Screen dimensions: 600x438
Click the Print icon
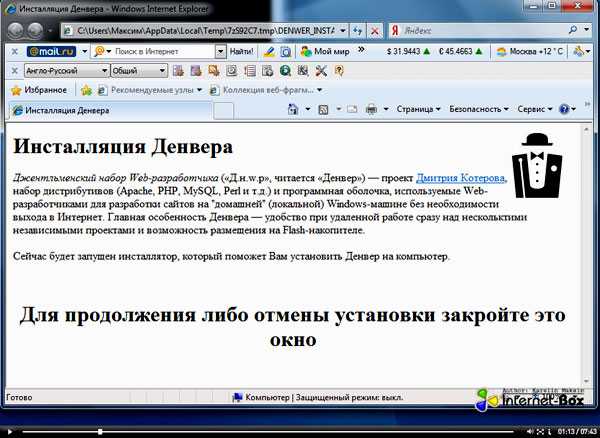(x=372, y=110)
